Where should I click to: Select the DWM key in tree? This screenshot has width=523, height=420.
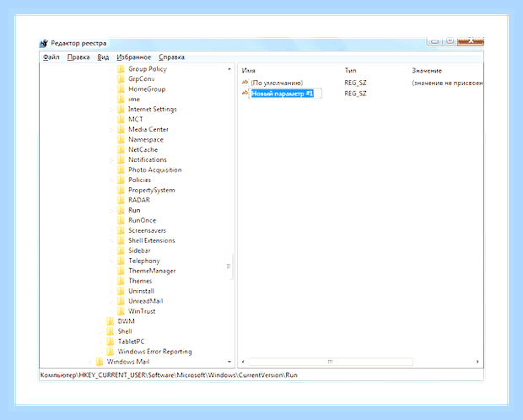tap(126, 321)
